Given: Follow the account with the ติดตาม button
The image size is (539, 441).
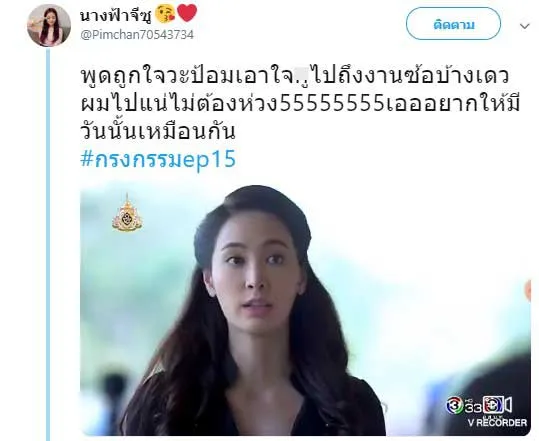Looking at the screenshot, I should pyautogui.click(x=453, y=24).
